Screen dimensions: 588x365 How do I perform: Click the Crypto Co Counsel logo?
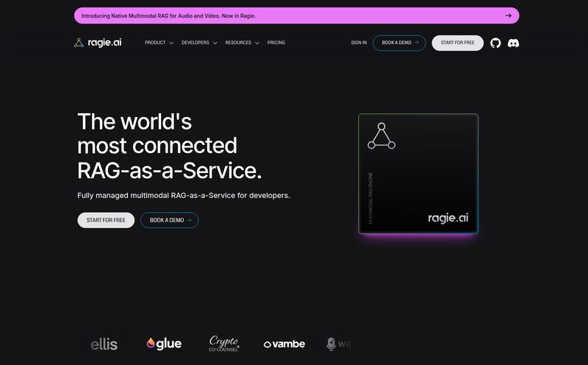pos(224,343)
